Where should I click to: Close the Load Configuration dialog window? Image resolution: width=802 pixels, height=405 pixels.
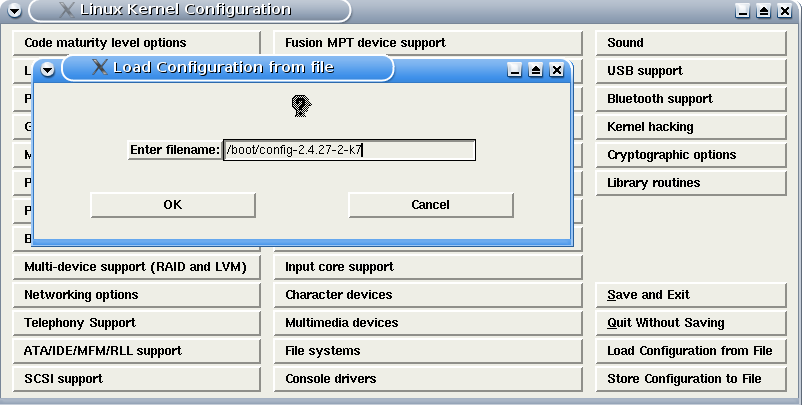[556, 70]
